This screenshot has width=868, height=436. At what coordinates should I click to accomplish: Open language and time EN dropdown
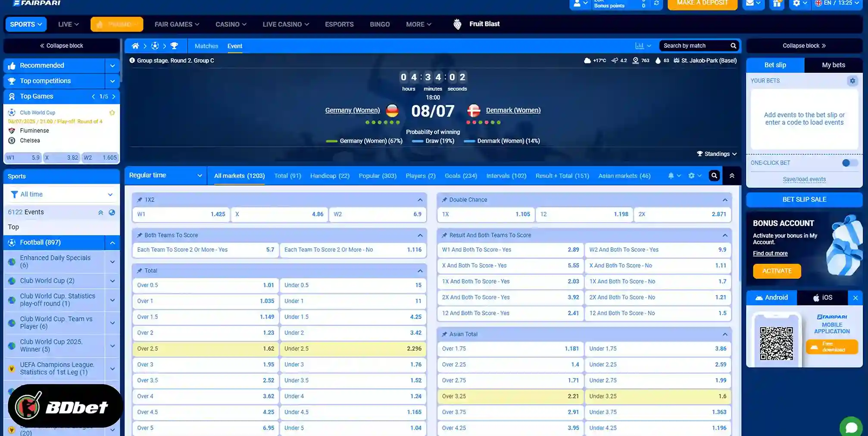[837, 3]
